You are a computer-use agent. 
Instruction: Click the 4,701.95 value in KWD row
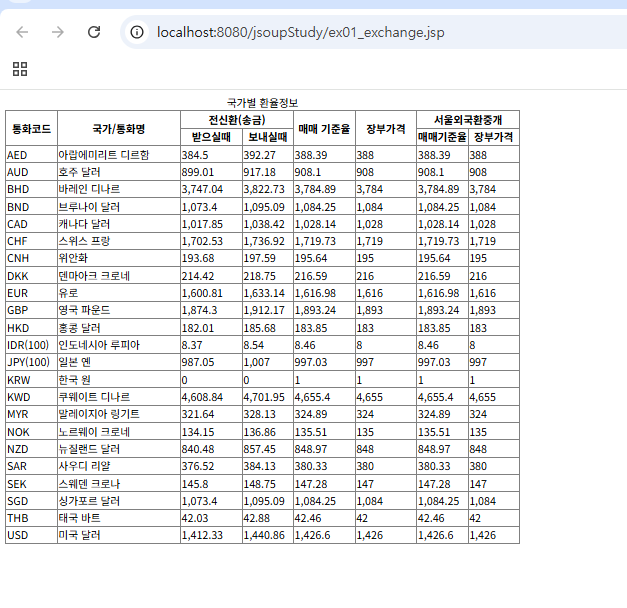pyautogui.click(x=264, y=397)
